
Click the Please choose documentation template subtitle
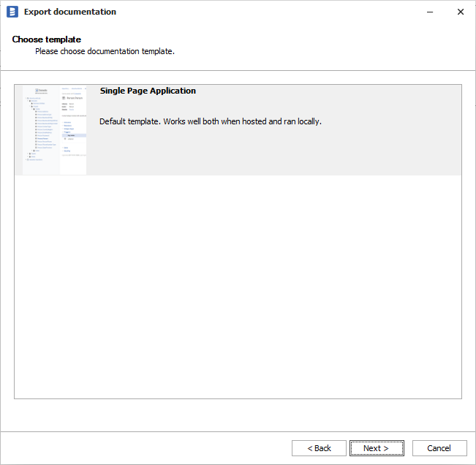[x=105, y=52]
